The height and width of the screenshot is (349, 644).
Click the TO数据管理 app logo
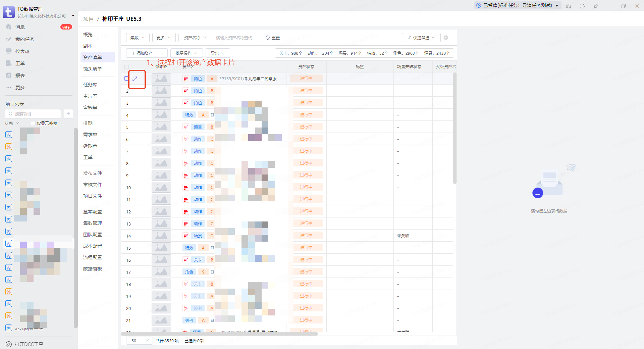click(x=9, y=12)
